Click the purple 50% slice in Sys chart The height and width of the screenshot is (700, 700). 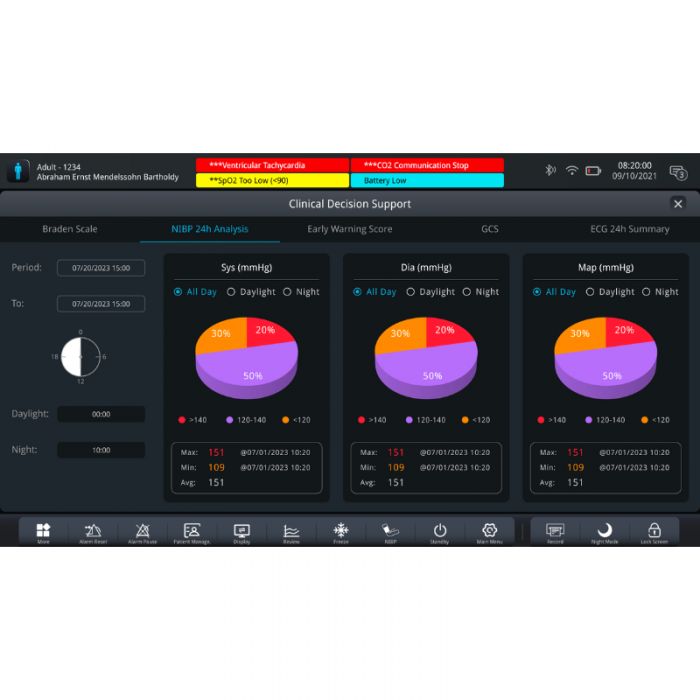[x=252, y=373]
